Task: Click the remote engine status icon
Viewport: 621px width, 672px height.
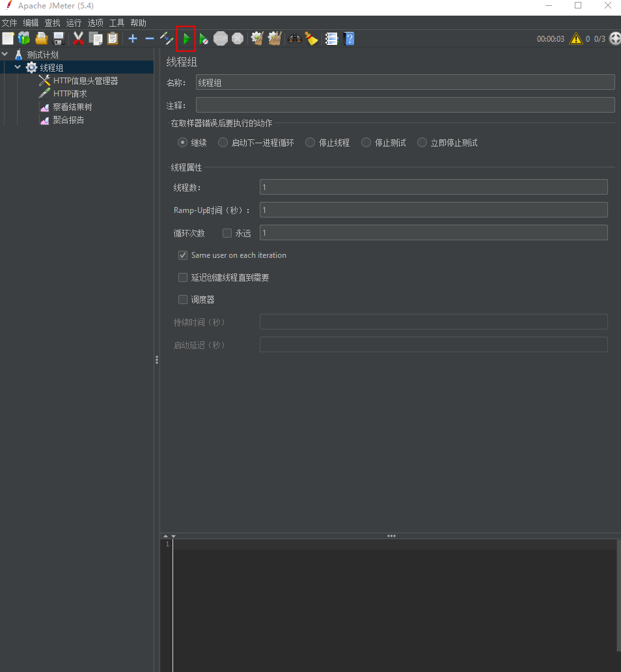Action: [x=615, y=38]
